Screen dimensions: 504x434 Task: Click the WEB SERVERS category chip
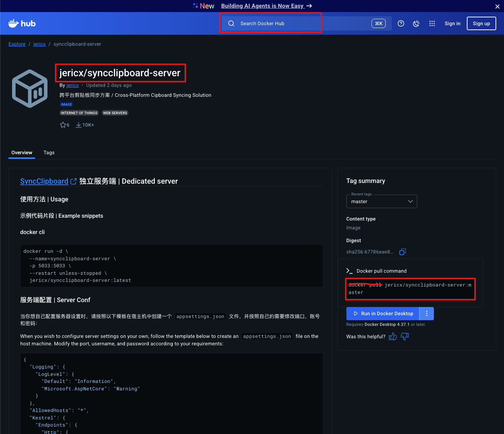pos(115,113)
